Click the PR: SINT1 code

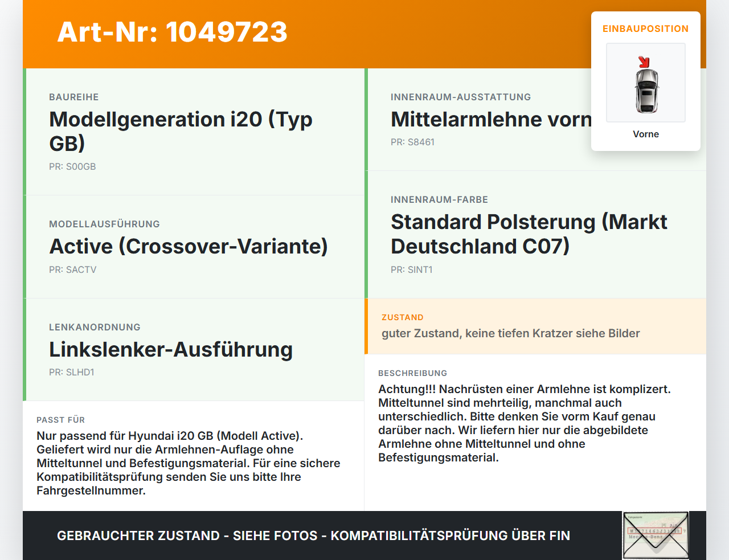(x=412, y=270)
